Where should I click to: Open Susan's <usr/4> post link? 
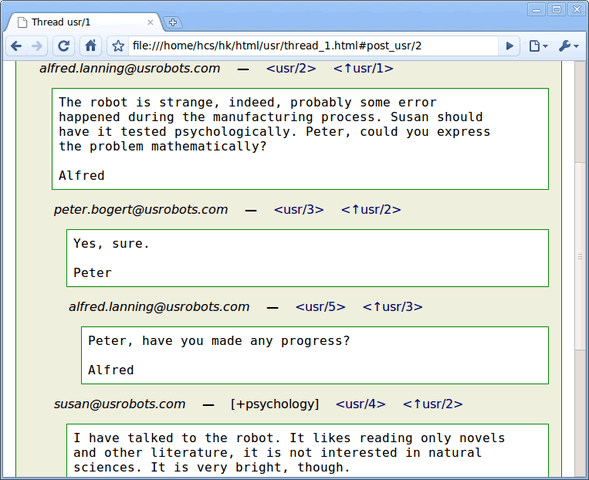coord(360,404)
